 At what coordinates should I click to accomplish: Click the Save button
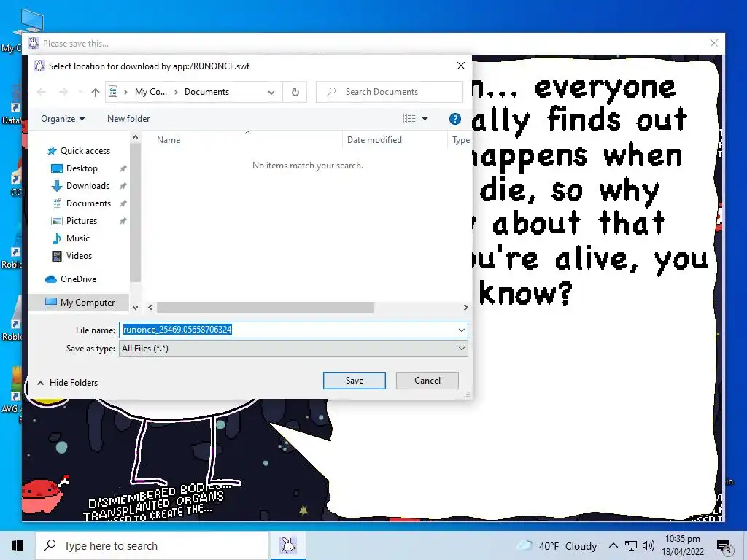pos(355,381)
